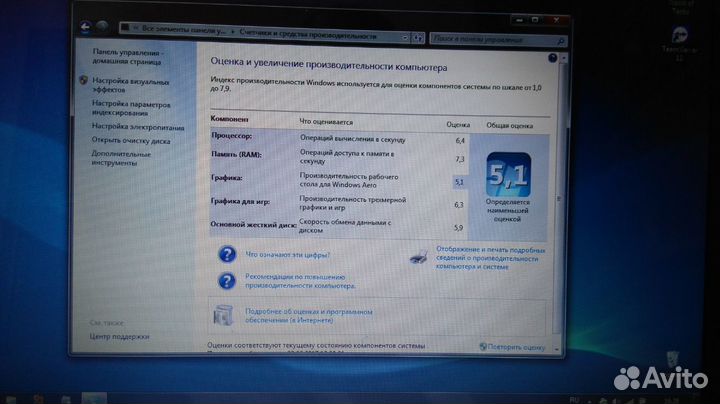Open 'Настройка визуальных эффектов' link
The height and width of the screenshot is (404, 720).
click(131, 85)
